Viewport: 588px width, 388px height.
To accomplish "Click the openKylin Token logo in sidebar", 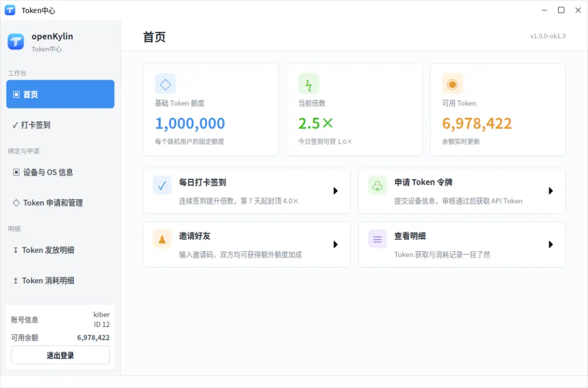I will coord(16,41).
